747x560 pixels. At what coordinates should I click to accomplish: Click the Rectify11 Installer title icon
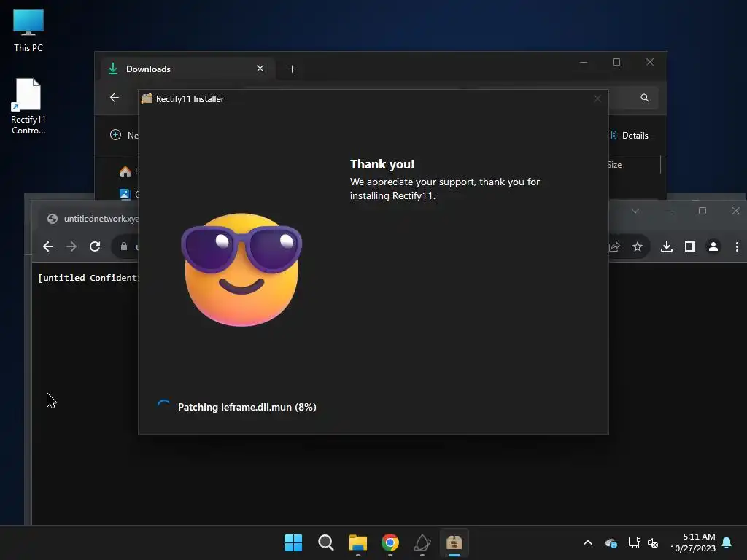click(147, 98)
